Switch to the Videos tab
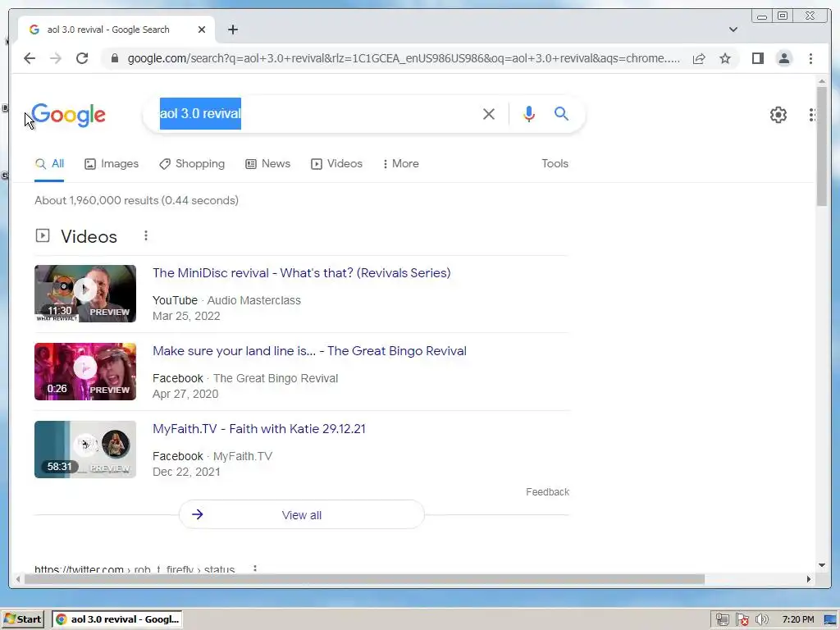 [336, 164]
